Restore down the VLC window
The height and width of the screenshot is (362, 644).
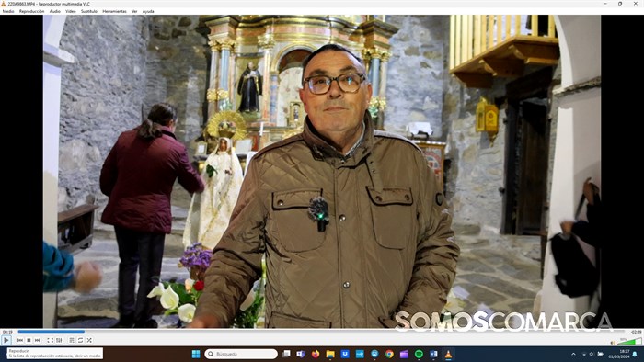(620, 4)
